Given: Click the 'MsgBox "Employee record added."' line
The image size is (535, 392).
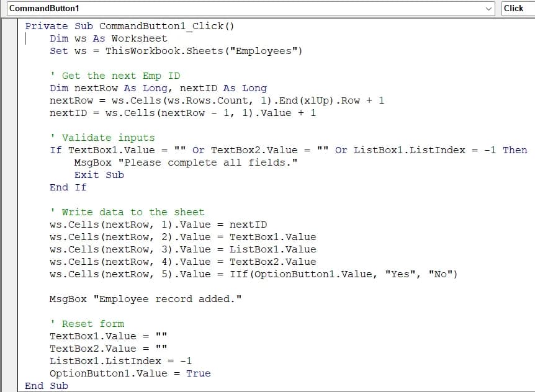Looking at the screenshot, I should (x=145, y=299).
